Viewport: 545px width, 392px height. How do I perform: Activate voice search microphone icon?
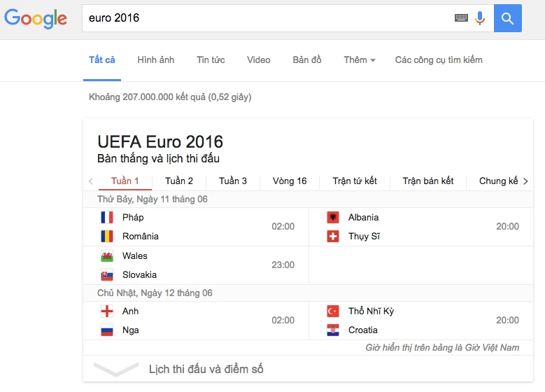point(480,18)
